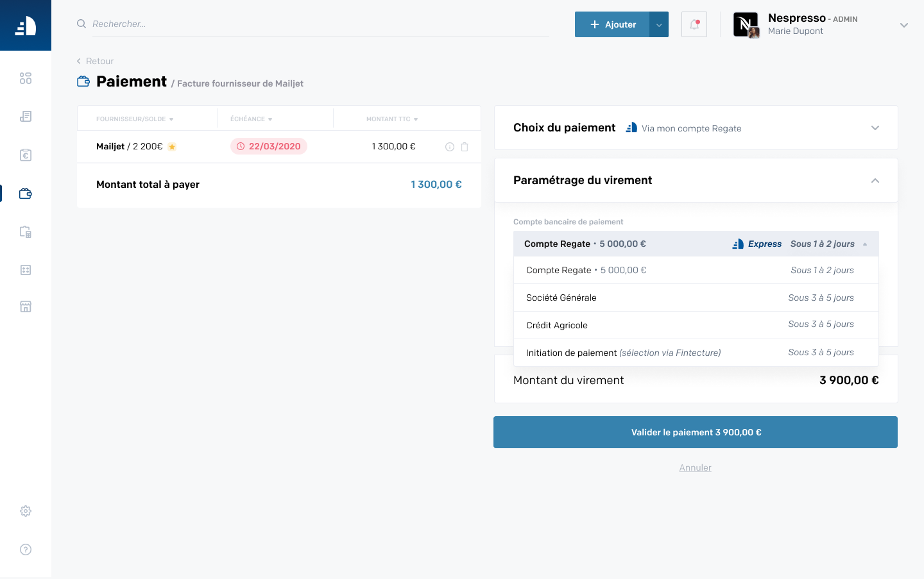Sort by Échéance column
This screenshot has width=924, height=579.
click(x=252, y=119)
